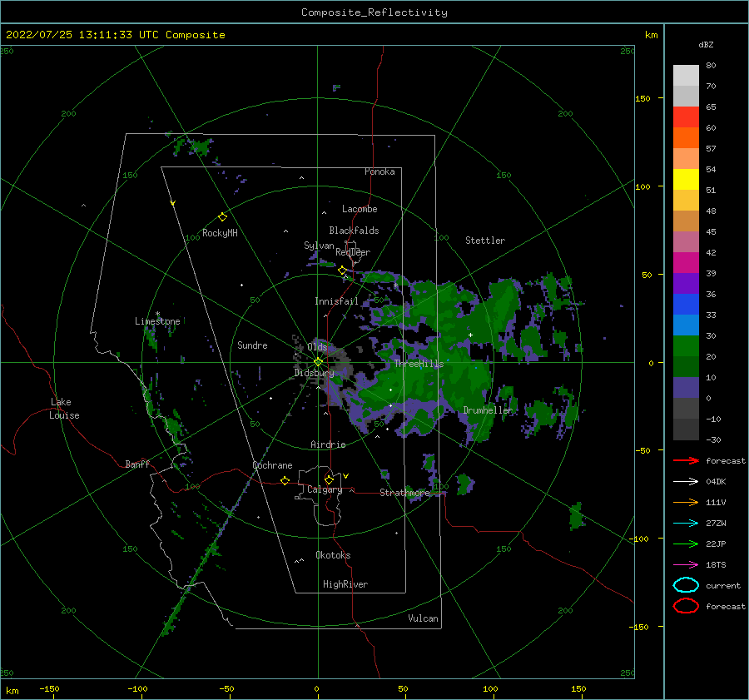Select the light gray swatch between 70 and 80 dBZ
Screen dimensions: 749x700
coord(686,76)
